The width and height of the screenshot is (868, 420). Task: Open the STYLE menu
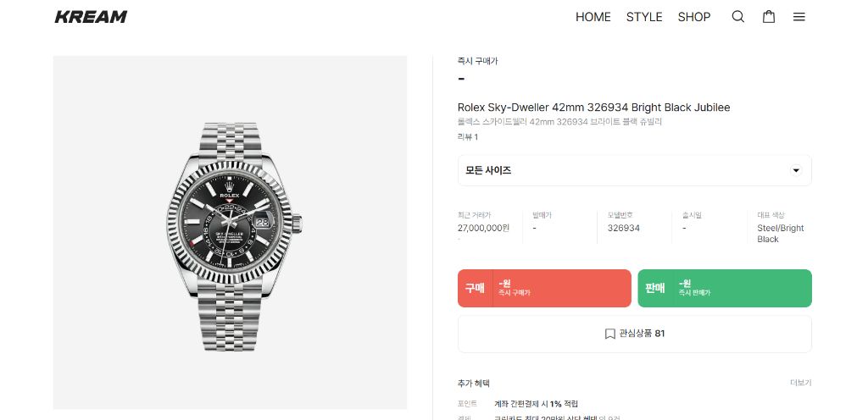click(x=644, y=17)
